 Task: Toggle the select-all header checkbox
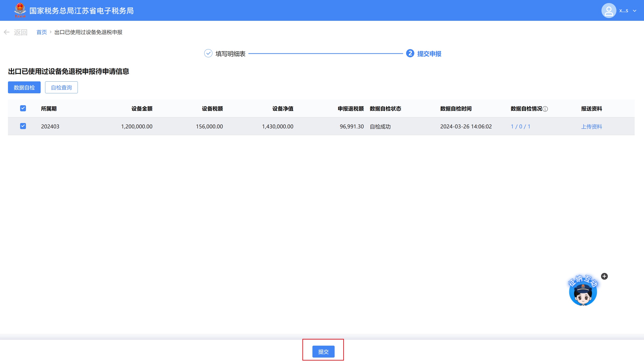23,108
